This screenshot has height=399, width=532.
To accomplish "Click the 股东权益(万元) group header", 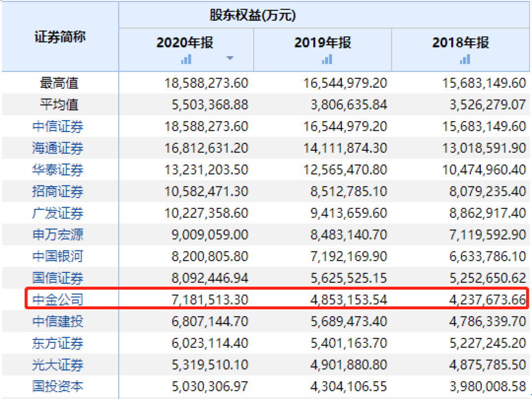I will tap(253, 15).
